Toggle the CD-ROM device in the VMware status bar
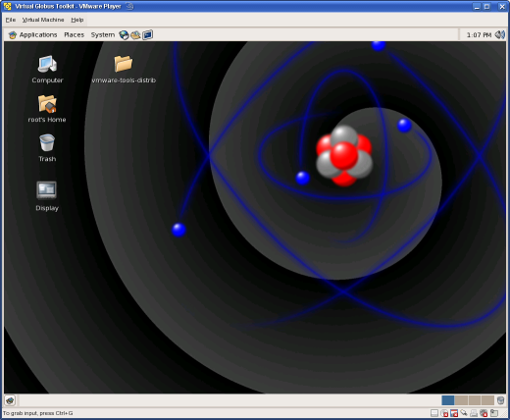The height and width of the screenshot is (420, 510). point(444,413)
